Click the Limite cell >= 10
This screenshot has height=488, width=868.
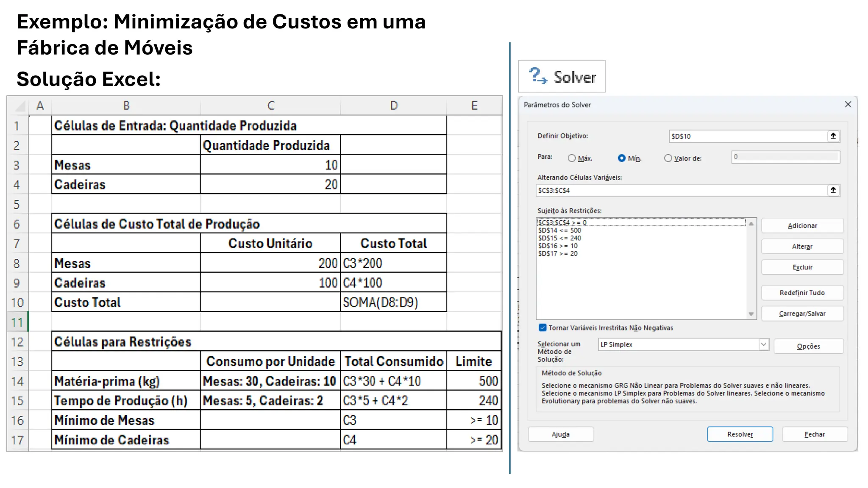click(x=474, y=420)
